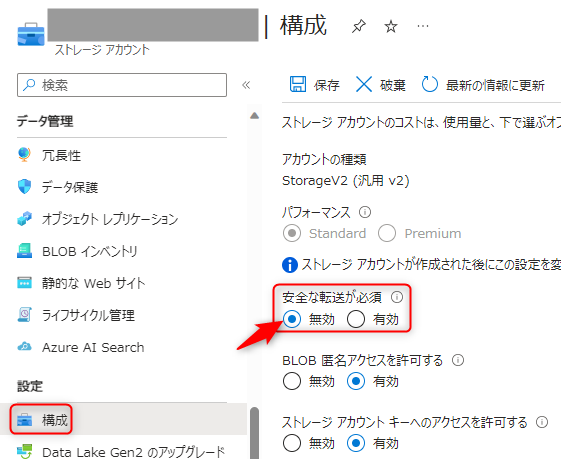Screen dimensions: 561x459
Task: Click info icon next to パフォーマンス
Action: (365, 212)
